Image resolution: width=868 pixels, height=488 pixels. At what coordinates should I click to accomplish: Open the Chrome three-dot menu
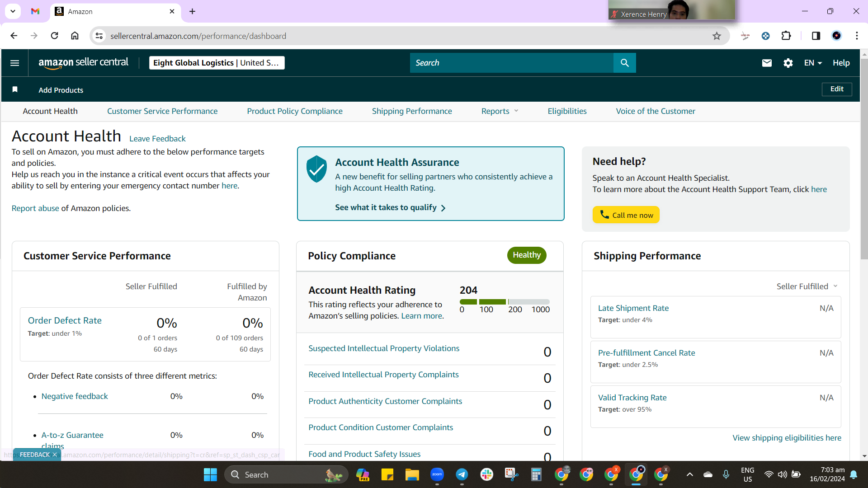pyautogui.click(x=857, y=36)
